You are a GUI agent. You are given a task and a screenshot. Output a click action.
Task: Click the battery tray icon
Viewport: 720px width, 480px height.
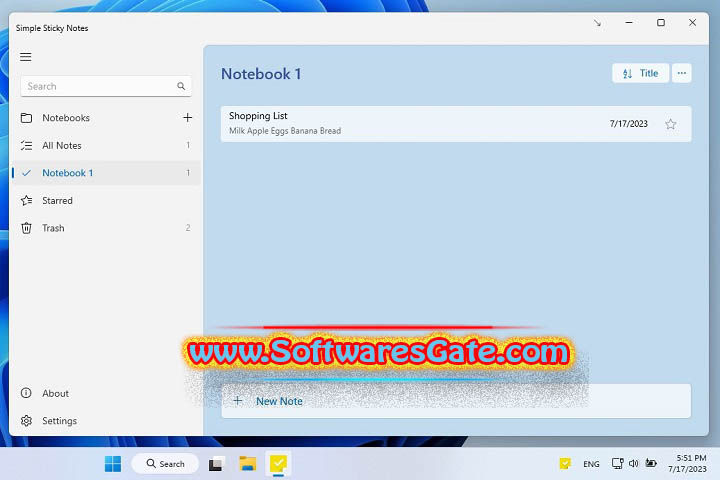pyautogui.click(x=651, y=463)
